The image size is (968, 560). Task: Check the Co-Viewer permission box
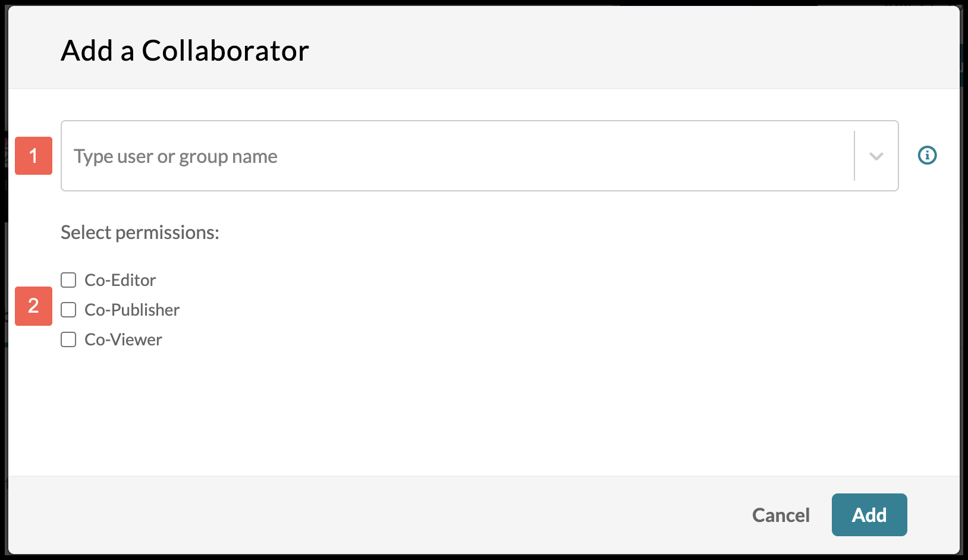(68, 339)
